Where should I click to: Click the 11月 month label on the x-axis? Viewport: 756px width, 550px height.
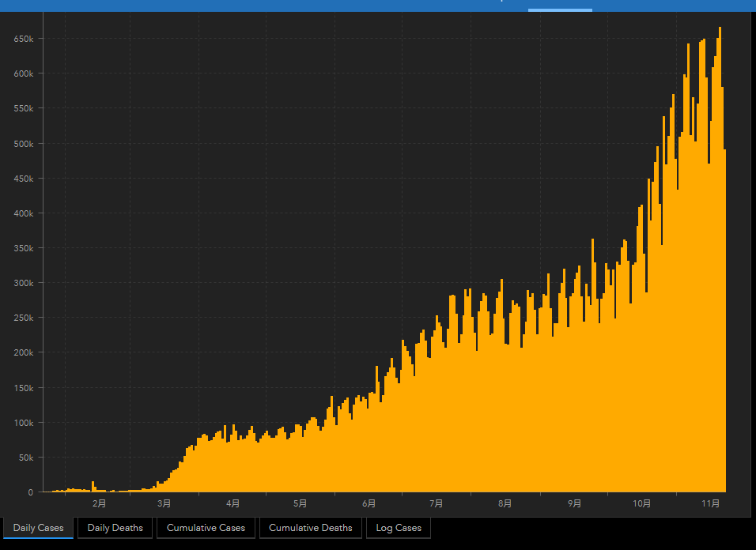coord(709,503)
